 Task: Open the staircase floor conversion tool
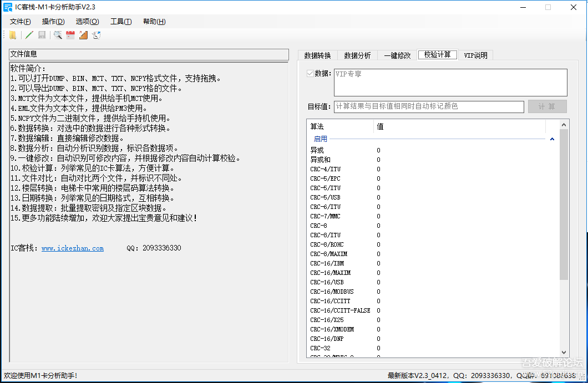tap(83, 35)
